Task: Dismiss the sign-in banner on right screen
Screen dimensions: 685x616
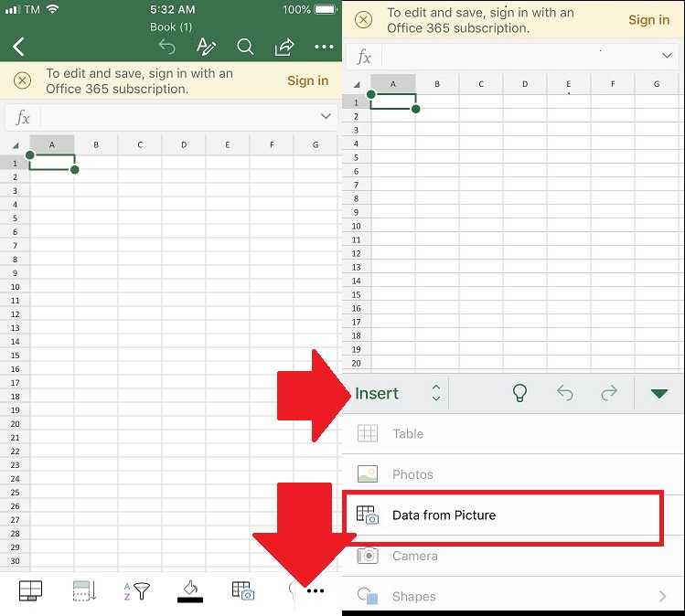Action: pyautogui.click(x=363, y=19)
